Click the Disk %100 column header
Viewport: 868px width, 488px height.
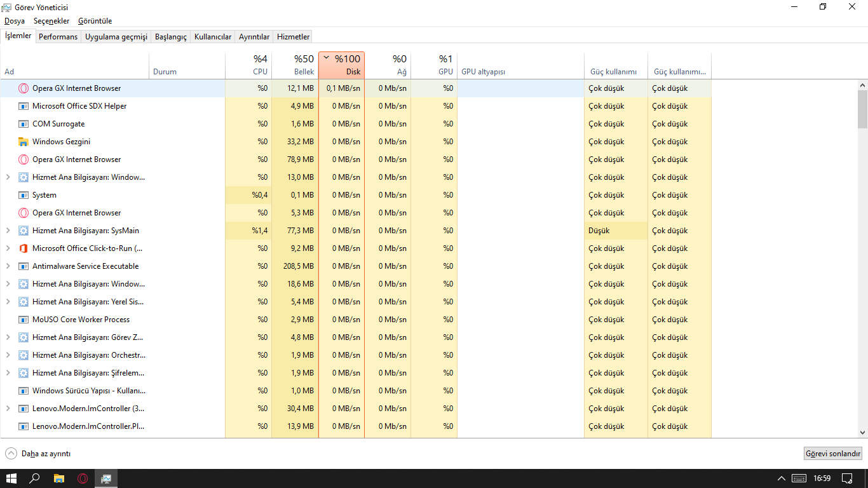(x=342, y=65)
